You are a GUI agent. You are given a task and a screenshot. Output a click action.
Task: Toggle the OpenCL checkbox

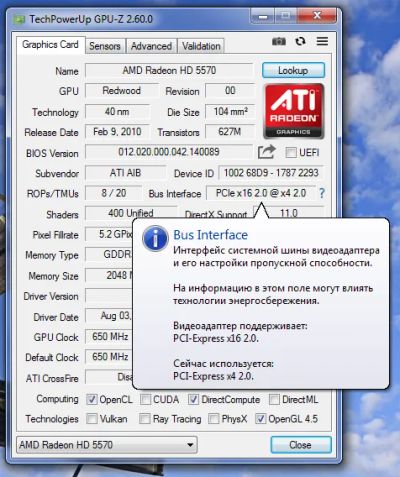point(91,399)
